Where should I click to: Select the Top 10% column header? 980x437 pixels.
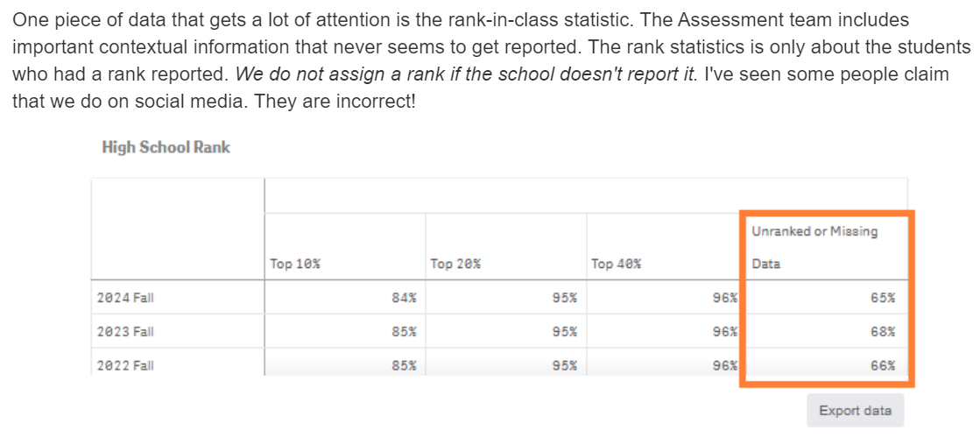click(294, 264)
